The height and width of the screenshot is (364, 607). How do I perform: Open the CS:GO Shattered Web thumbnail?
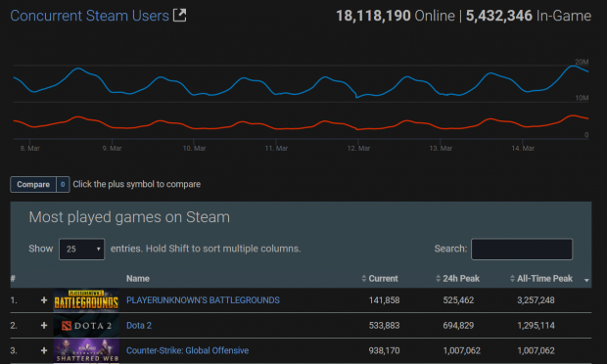pos(86,350)
